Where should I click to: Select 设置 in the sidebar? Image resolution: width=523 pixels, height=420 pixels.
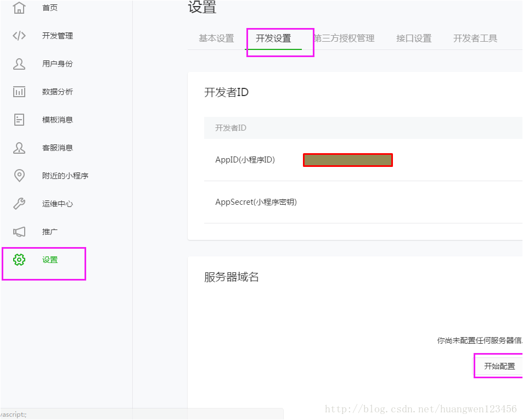pyautogui.click(x=50, y=260)
